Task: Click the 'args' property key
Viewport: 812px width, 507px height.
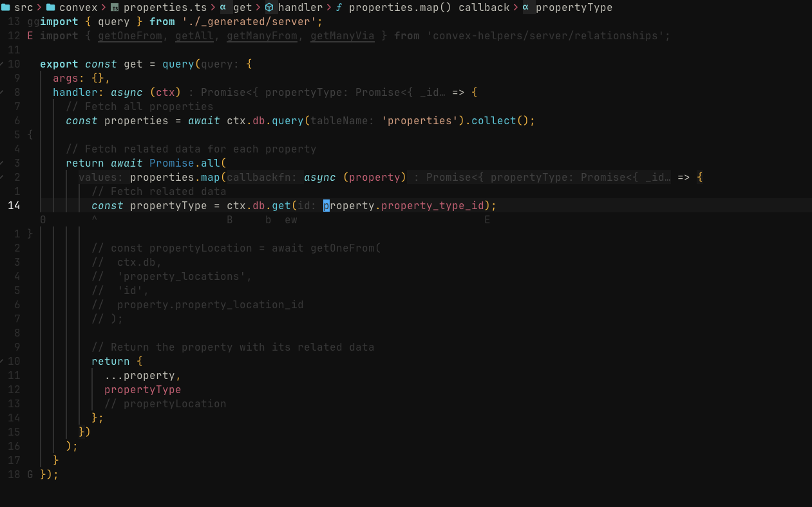Action: point(66,78)
